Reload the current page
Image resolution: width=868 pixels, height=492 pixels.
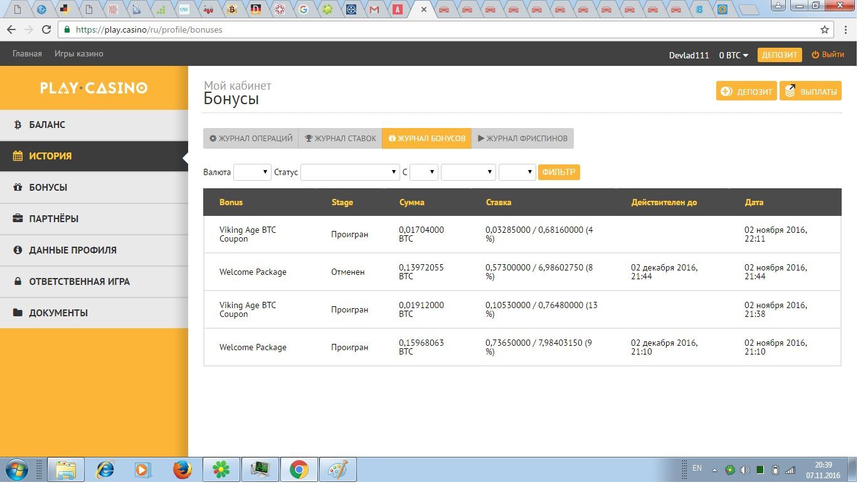pyautogui.click(x=46, y=29)
